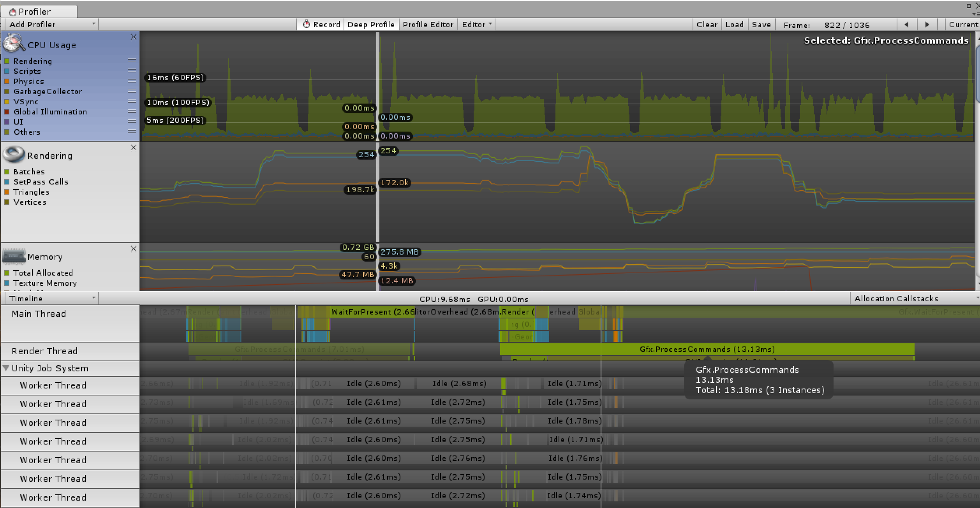Image resolution: width=980 pixels, height=508 pixels.
Task: Select Gfx.ProcessCommands 13.13ms timeline bar
Action: pos(707,349)
